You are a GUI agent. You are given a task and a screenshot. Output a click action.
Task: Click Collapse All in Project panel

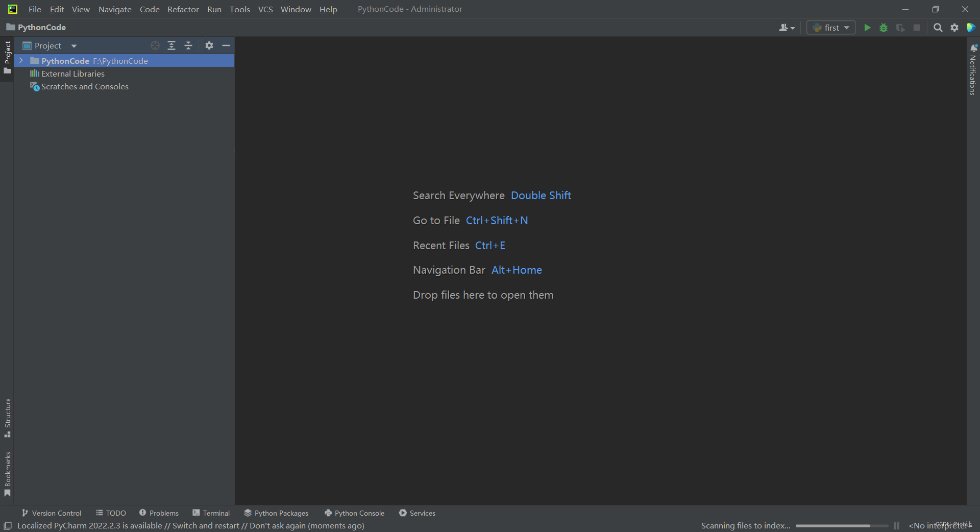pos(188,45)
